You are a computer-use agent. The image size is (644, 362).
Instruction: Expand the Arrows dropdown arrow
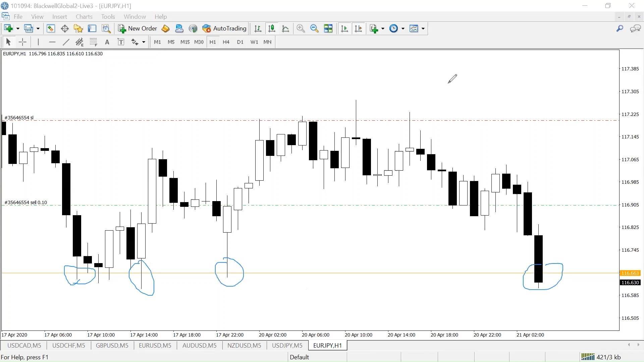(144, 42)
